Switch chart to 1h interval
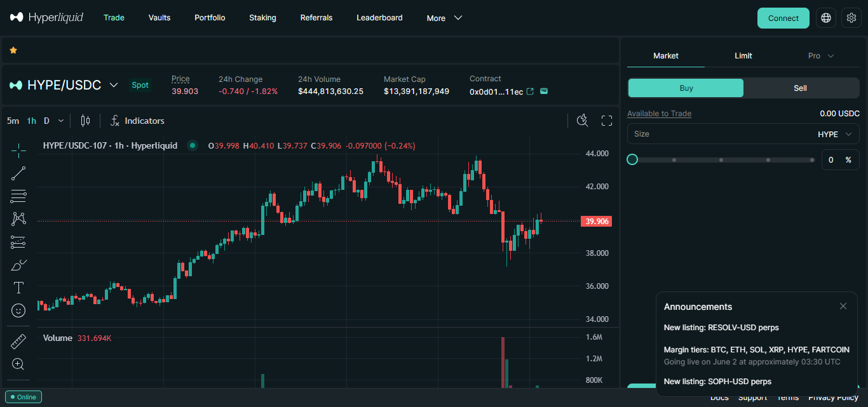 [x=32, y=121]
